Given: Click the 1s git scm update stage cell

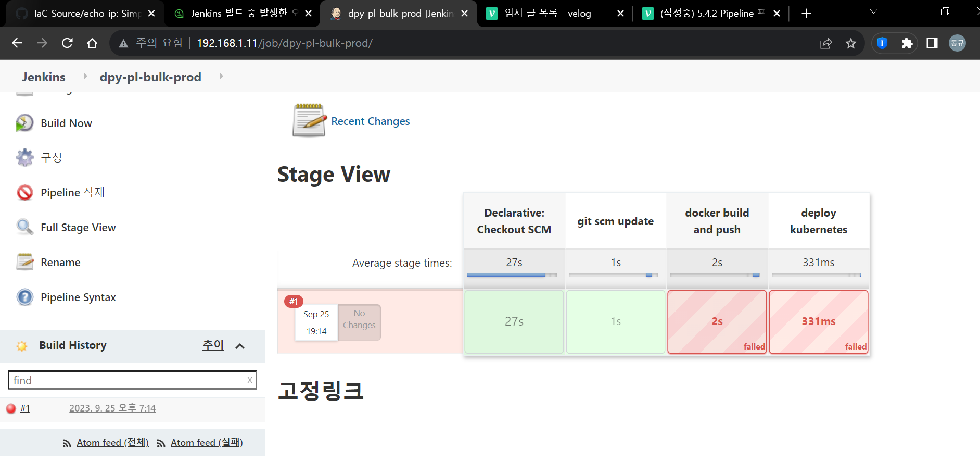Looking at the screenshot, I should coord(616,321).
